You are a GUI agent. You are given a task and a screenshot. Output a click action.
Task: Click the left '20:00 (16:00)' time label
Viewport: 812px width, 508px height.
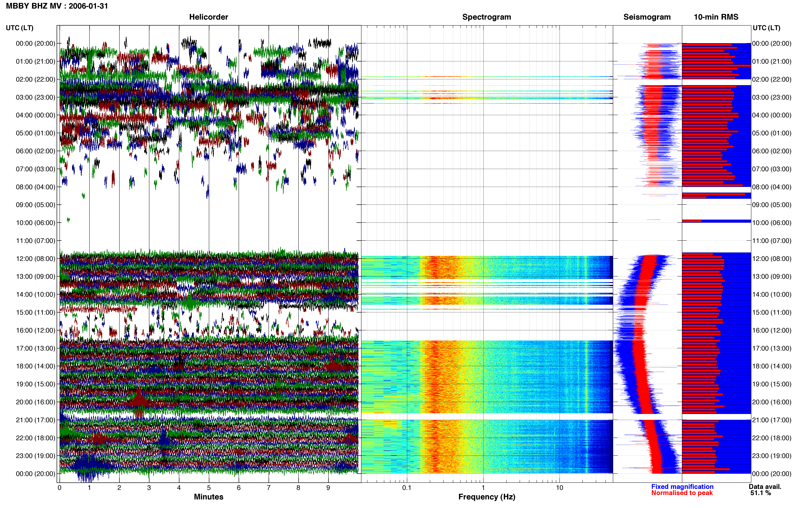coord(36,402)
